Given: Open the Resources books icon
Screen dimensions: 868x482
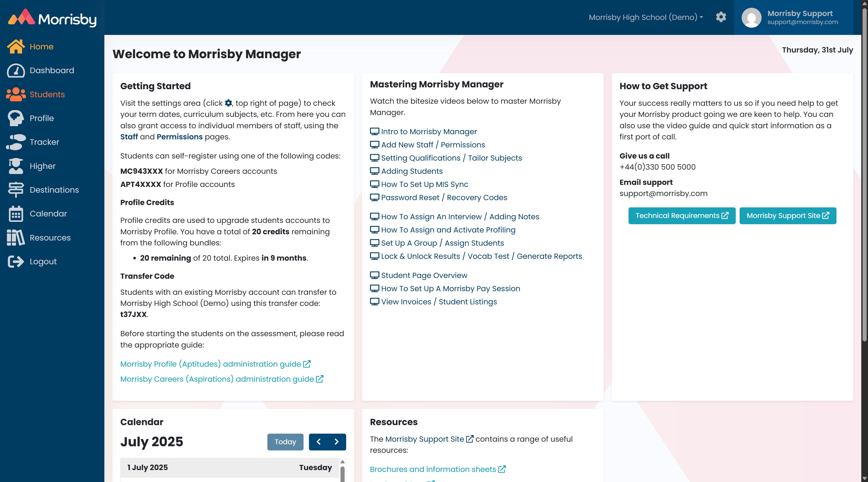Looking at the screenshot, I should 16,238.
